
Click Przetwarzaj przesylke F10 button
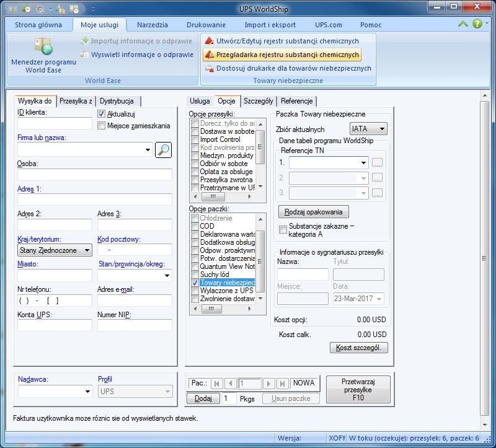(x=358, y=390)
